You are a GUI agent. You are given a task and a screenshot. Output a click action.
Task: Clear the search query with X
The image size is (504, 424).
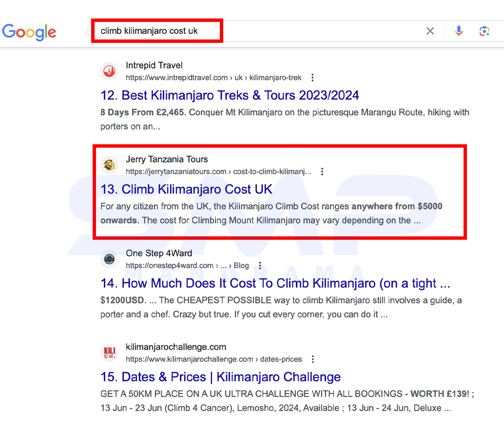coord(430,31)
